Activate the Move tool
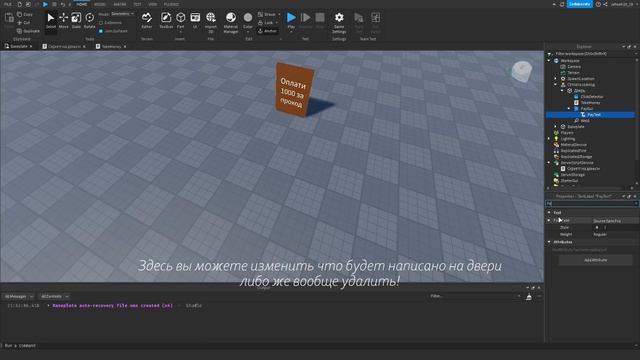640x360 pixels. point(63,20)
